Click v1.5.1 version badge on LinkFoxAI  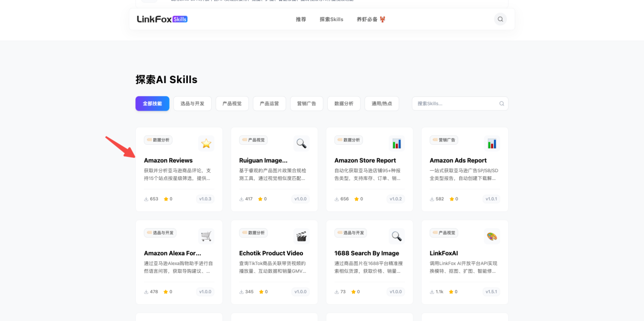point(491,292)
